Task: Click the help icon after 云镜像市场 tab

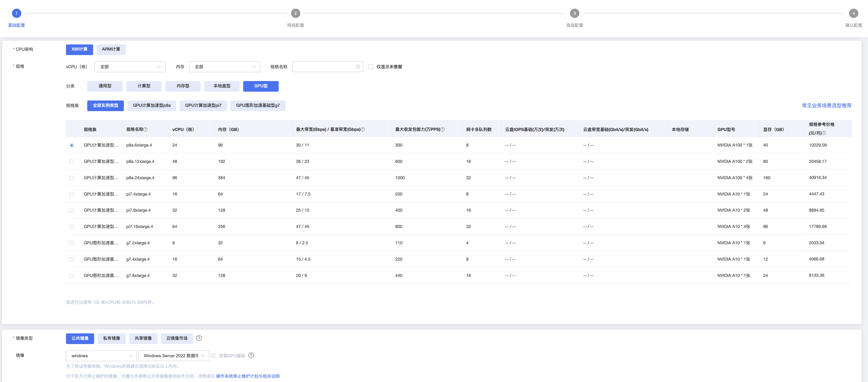Action: click(199, 338)
